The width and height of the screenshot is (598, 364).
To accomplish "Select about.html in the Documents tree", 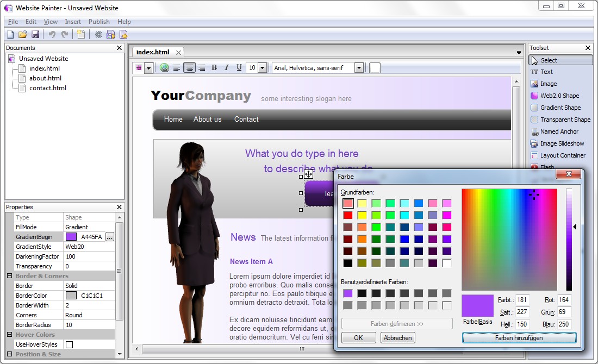I will click(46, 78).
